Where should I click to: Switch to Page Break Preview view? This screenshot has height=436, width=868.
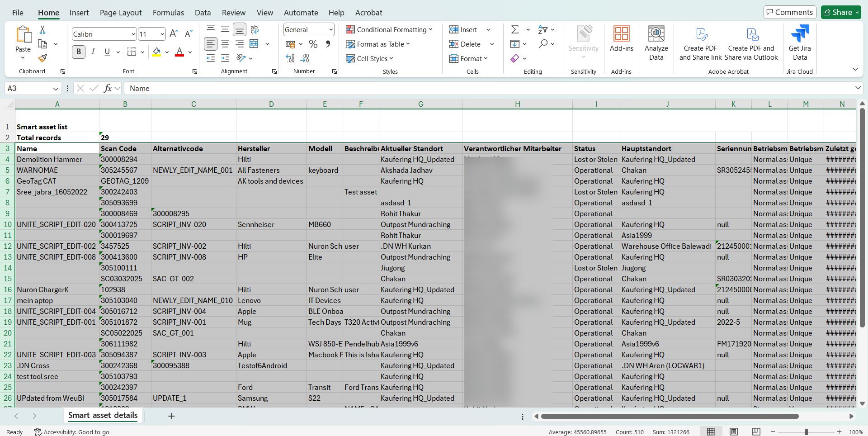(756, 431)
